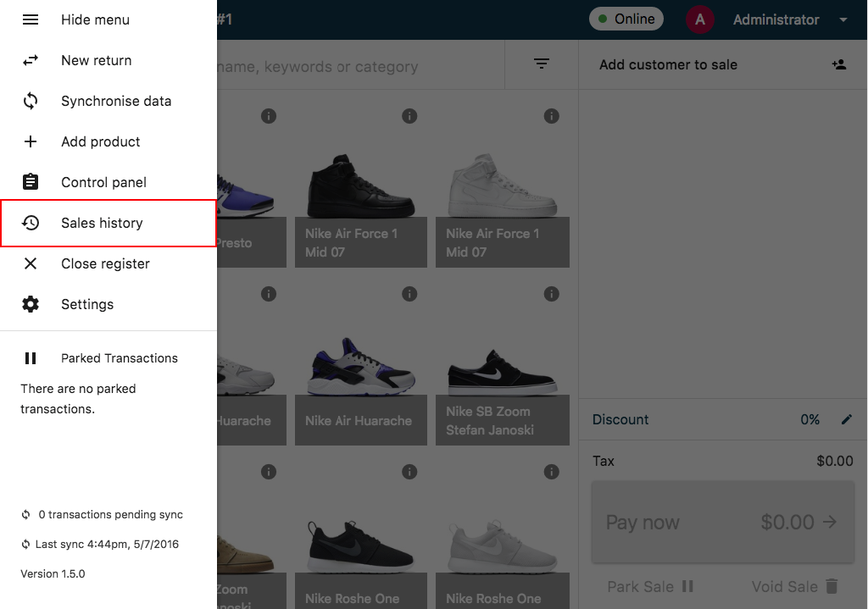Viewport: 868px width, 609px height.
Task: Click the Parked Transactions pause icon
Action: click(31, 358)
